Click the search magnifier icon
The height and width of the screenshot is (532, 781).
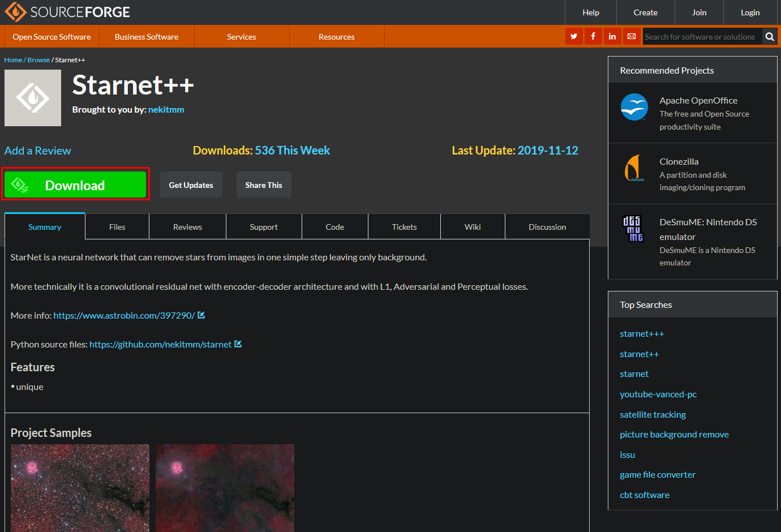tap(770, 37)
